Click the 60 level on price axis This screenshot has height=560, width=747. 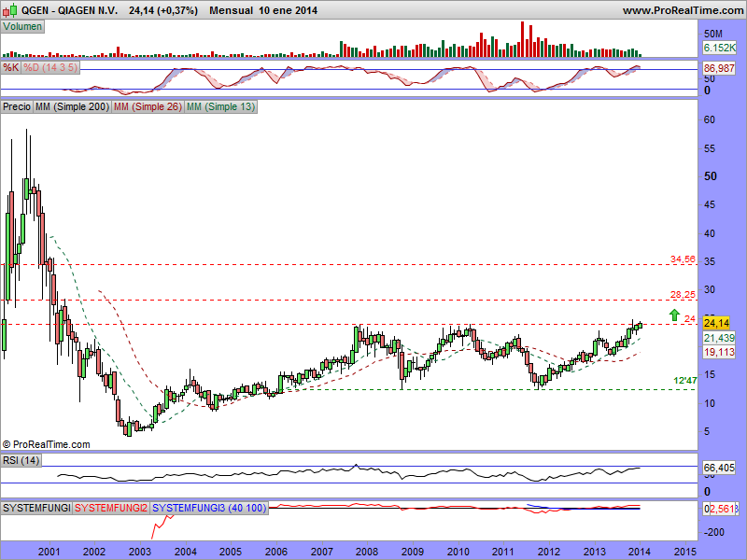pyautogui.click(x=710, y=120)
